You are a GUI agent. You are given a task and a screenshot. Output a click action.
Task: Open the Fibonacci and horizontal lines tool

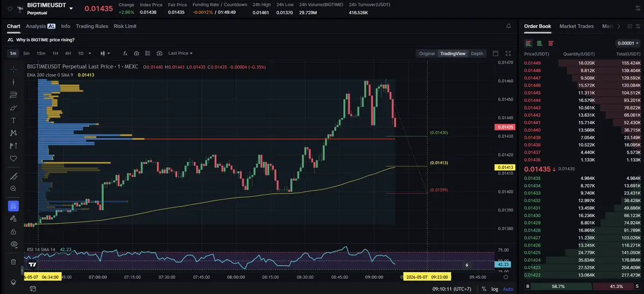(13, 95)
